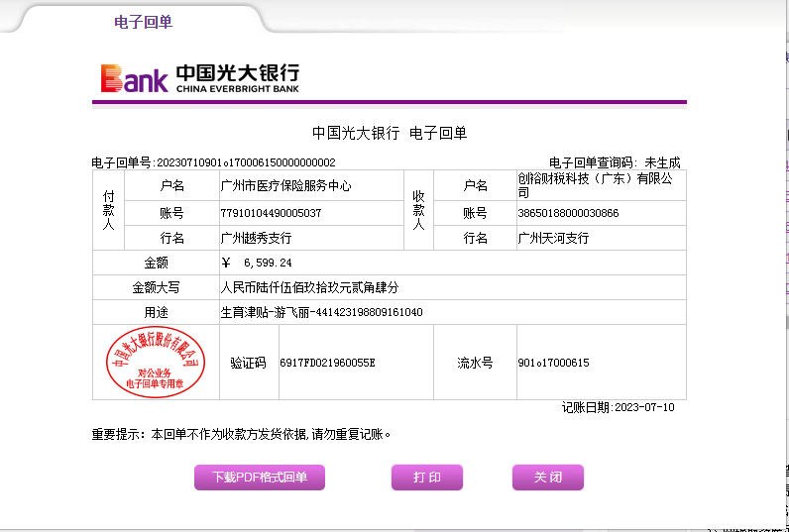Click the amount value 6,599.24

pos(268,263)
